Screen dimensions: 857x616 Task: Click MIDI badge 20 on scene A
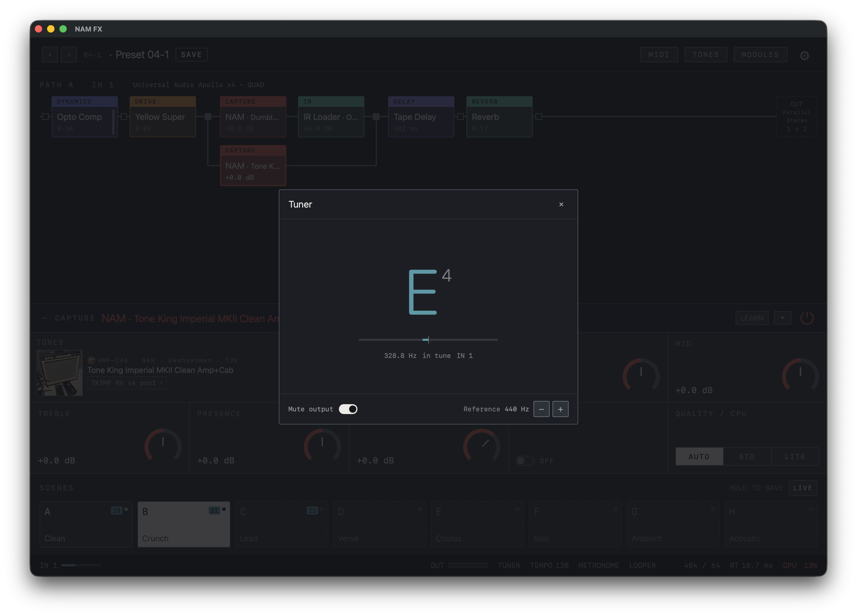tap(116, 511)
